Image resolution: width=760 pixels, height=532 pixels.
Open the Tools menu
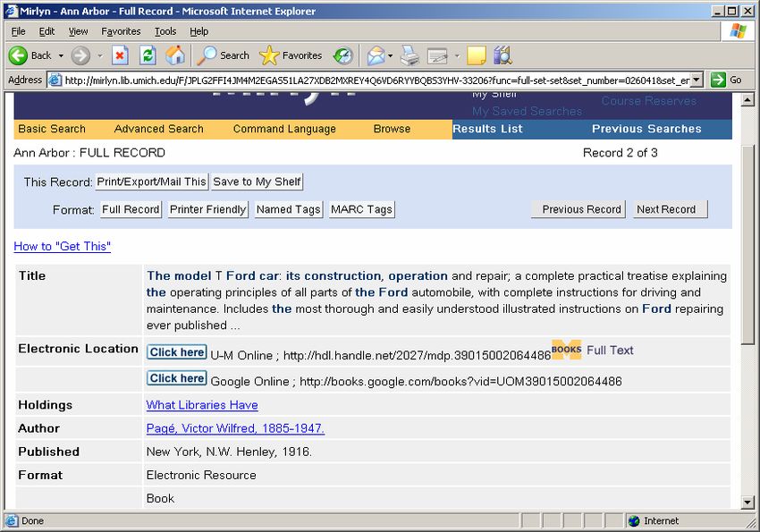point(165,31)
